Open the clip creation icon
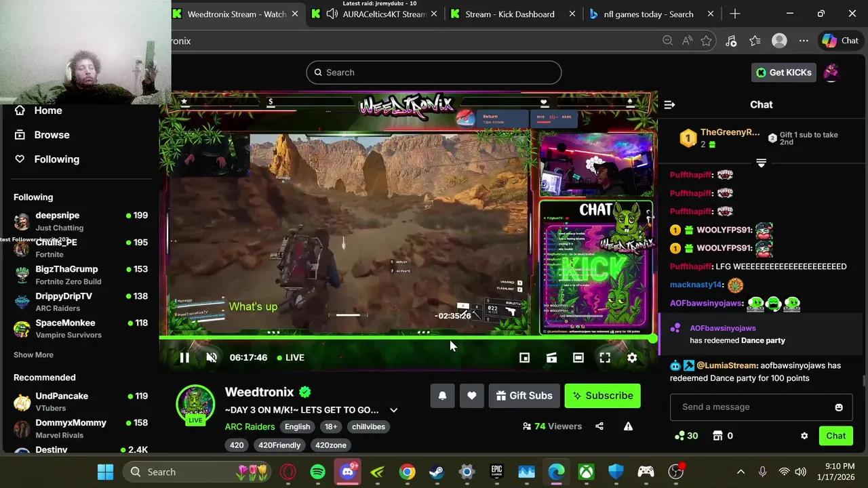The image size is (868, 488). click(551, 358)
